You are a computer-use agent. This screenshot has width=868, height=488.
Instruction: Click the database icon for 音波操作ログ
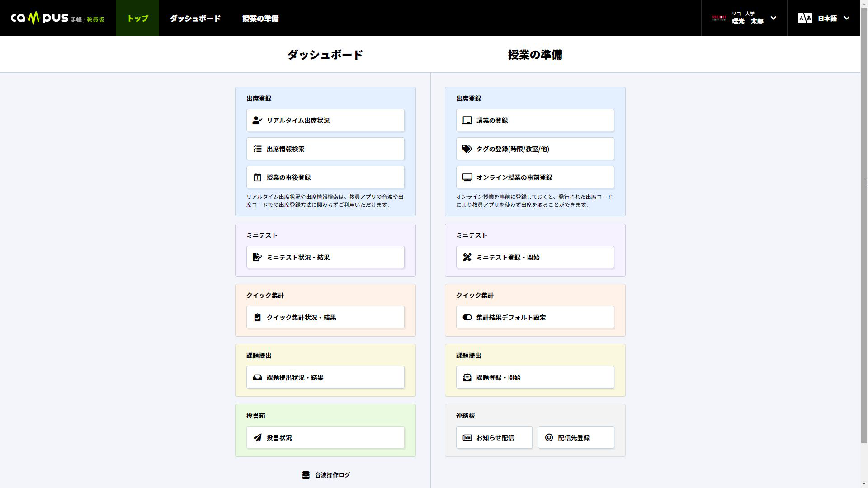point(306,475)
